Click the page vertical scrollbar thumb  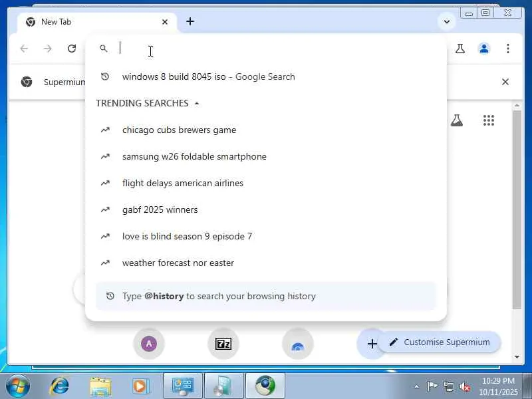[517, 209]
